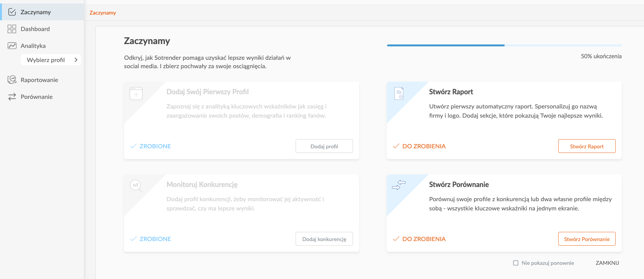This screenshot has width=644, height=279.
Task: Close the panel with ZAMKNIJ
Action: point(607,263)
